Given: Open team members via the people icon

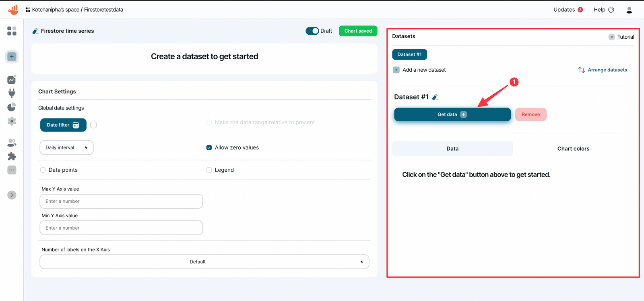Looking at the screenshot, I should click(x=12, y=143).
